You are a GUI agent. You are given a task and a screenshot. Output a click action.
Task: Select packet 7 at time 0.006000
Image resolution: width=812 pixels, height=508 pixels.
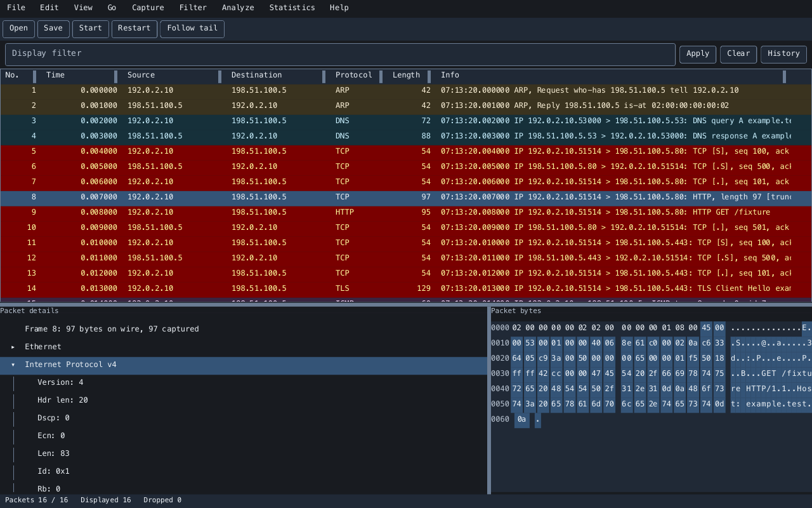coord(406,182)
